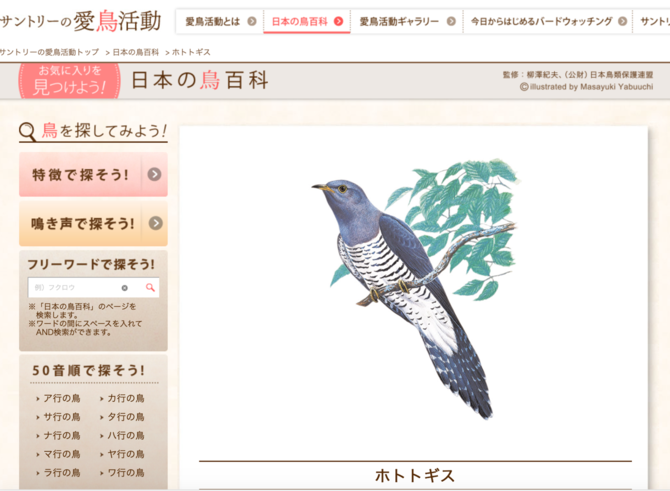Click arrow icon beside 愛鳥活動とは
Viewport: 670px width, 491px height.
252,21
